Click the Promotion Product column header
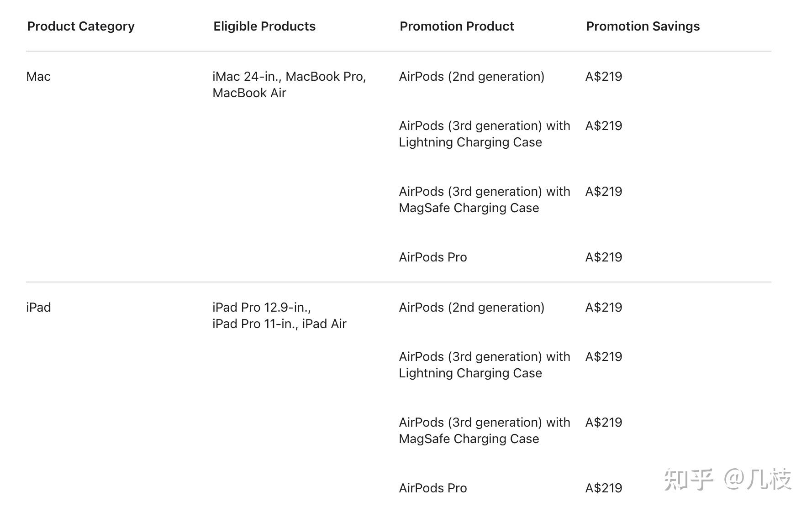 (x=457, y=26)
